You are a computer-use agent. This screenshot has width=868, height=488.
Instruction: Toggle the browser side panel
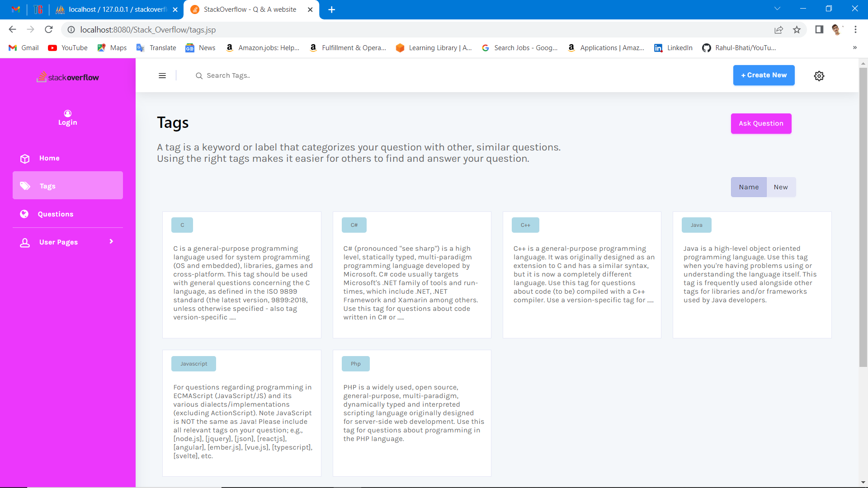pyautogui.click(x=819, y=30)
